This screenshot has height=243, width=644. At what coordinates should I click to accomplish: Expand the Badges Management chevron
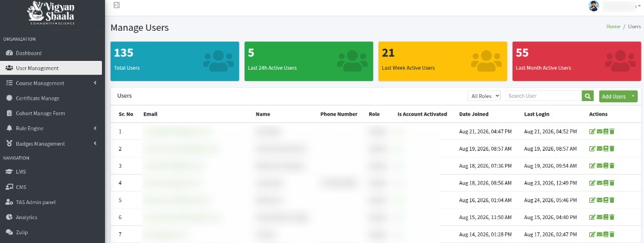pyautogui.click(x=96, y=143)
